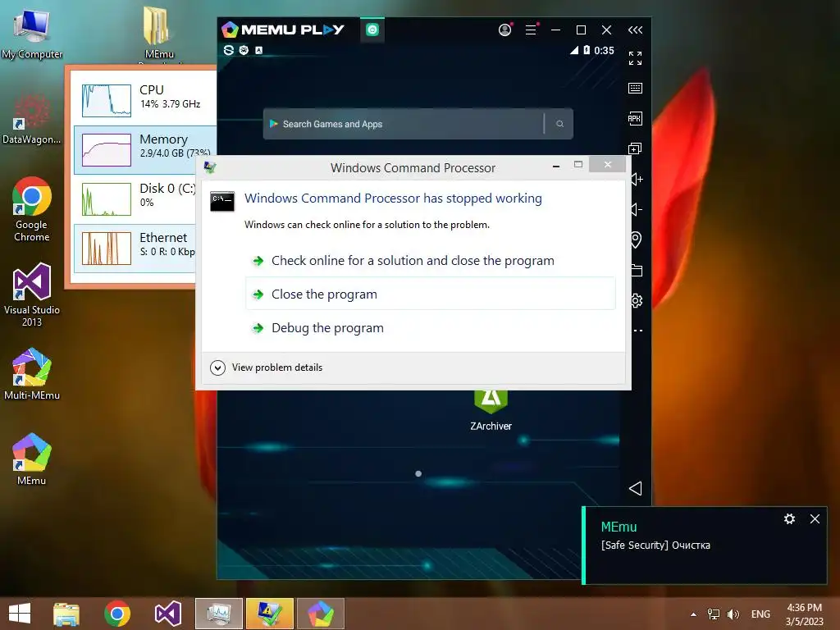Open the MEmu hamburger menu
840x630 pixels.
[531, 30]
